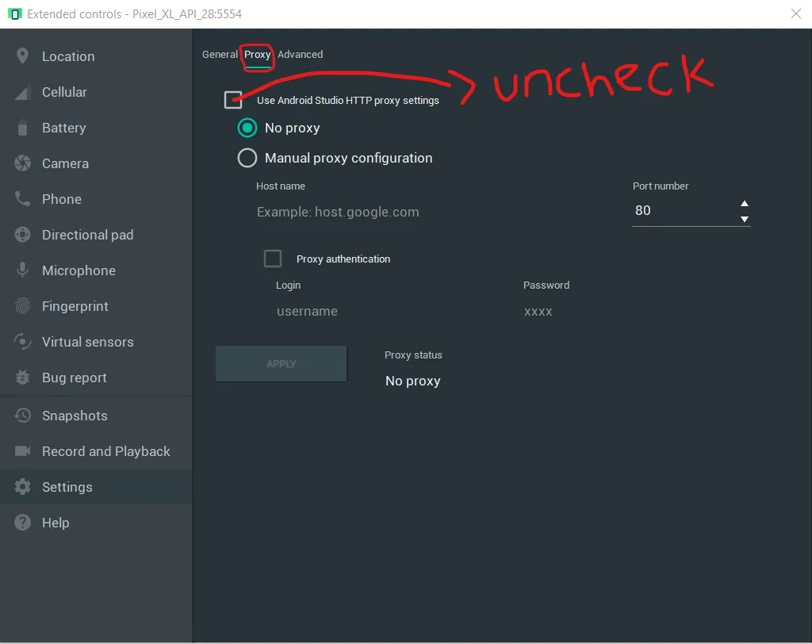Click the Android emulator icon in title bar
The height and width of the screenshot is (644, 812).
point(15,14)
